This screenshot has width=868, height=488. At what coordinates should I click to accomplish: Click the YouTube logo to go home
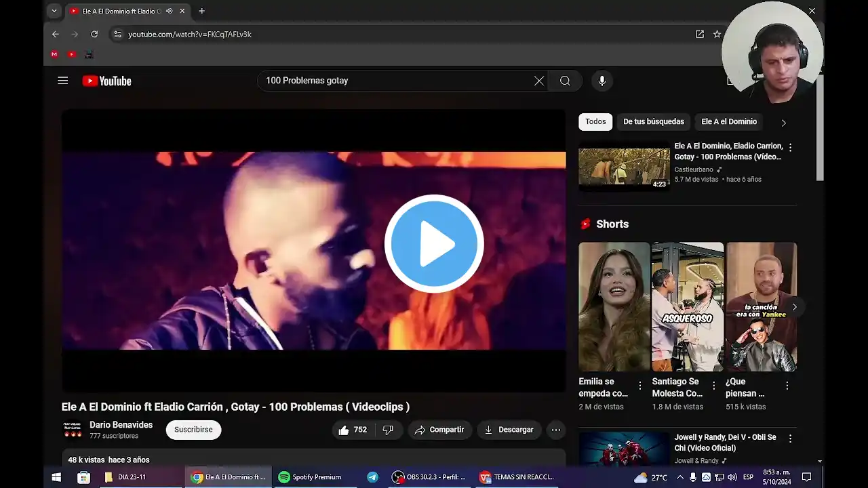pyautogui.click(x=106, y=81)
